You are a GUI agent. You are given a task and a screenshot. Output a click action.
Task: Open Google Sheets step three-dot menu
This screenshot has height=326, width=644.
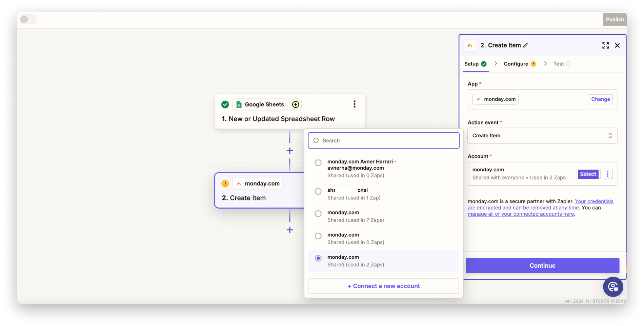tap(355, 104)
